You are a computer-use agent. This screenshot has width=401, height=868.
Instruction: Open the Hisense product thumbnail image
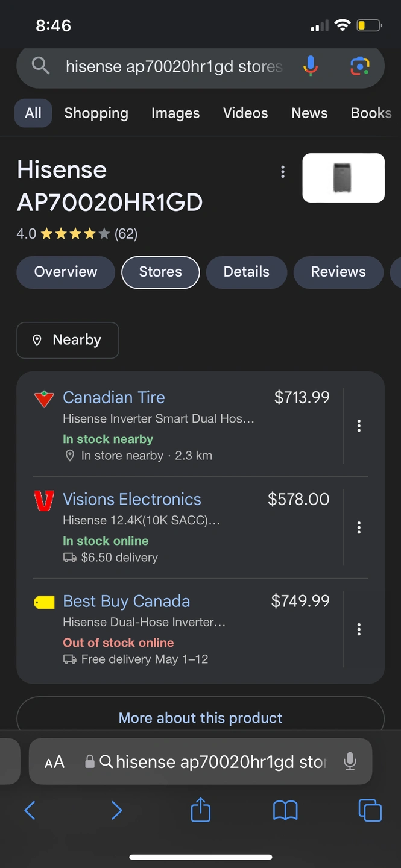click(x=343, y=178)
